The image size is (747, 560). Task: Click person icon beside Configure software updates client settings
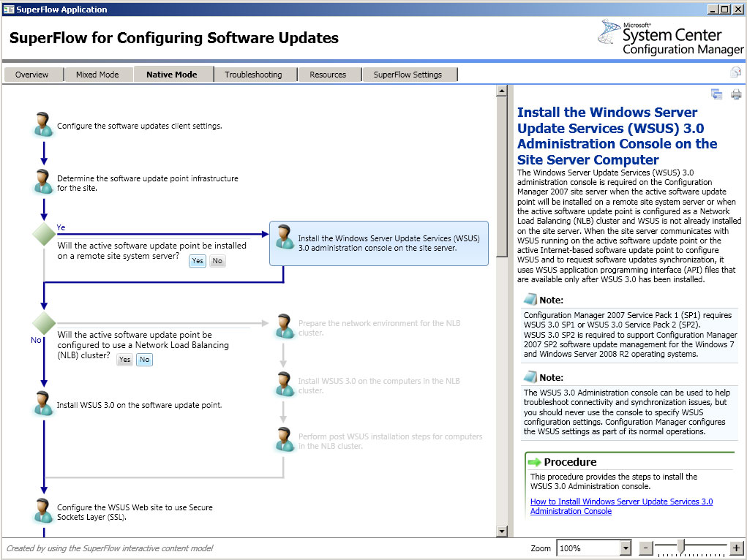43,125
